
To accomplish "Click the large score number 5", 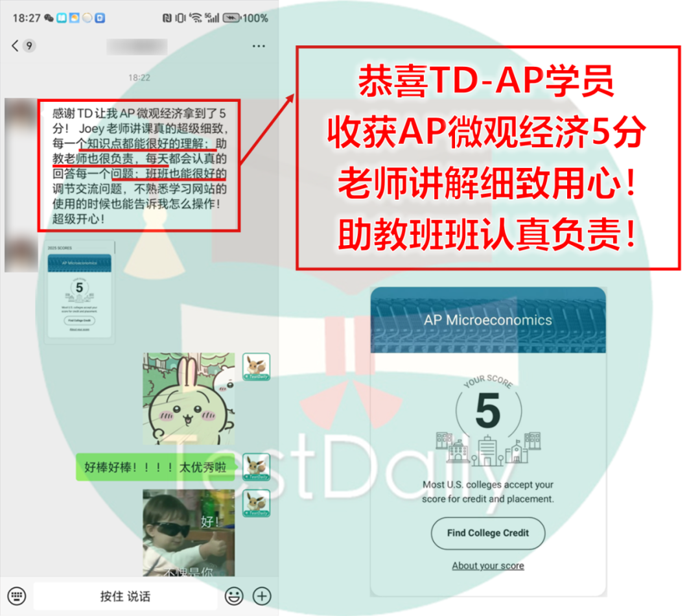I will pyautogui.click(x=487, y=410).
